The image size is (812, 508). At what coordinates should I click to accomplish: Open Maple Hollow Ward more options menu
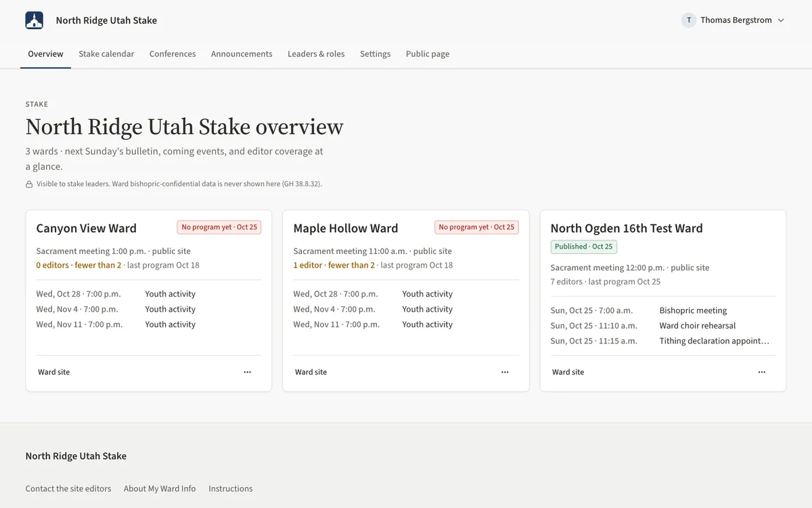[x=505, y=372]
